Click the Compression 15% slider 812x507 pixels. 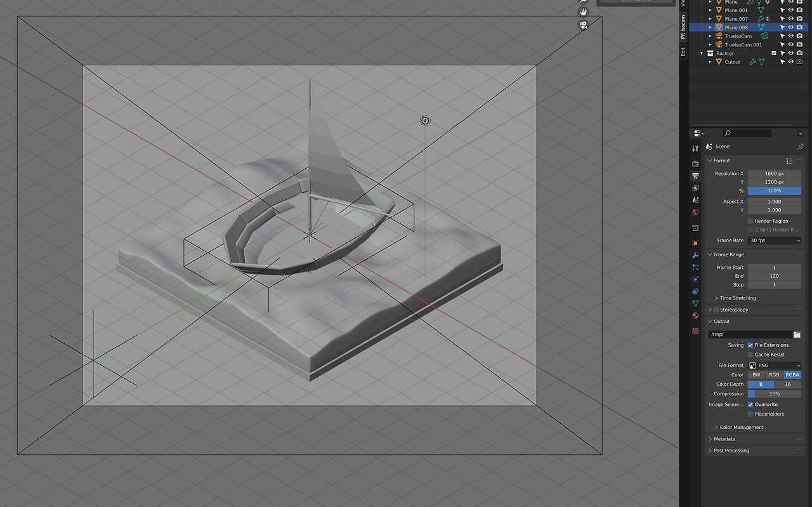click(774, 394)
